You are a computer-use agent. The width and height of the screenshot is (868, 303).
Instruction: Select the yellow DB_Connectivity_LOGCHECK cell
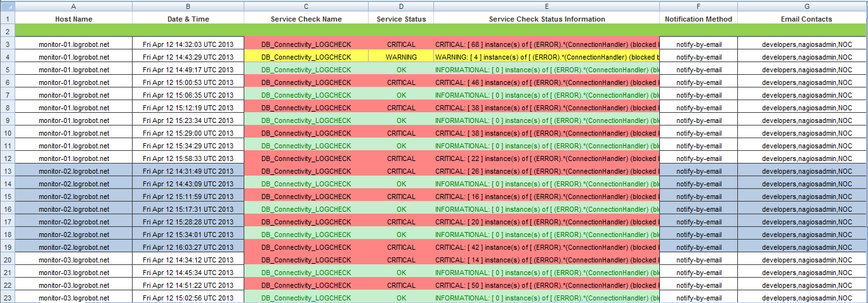click(306, 57)
